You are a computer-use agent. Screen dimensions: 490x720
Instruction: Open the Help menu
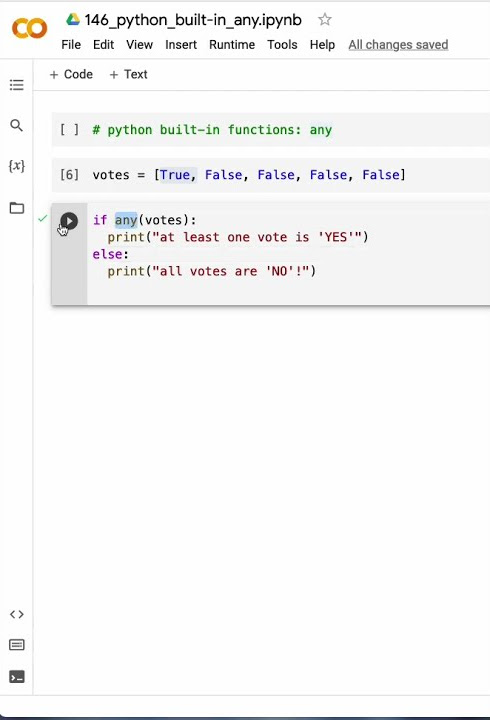pyautogui.click(x=322, y=45)
